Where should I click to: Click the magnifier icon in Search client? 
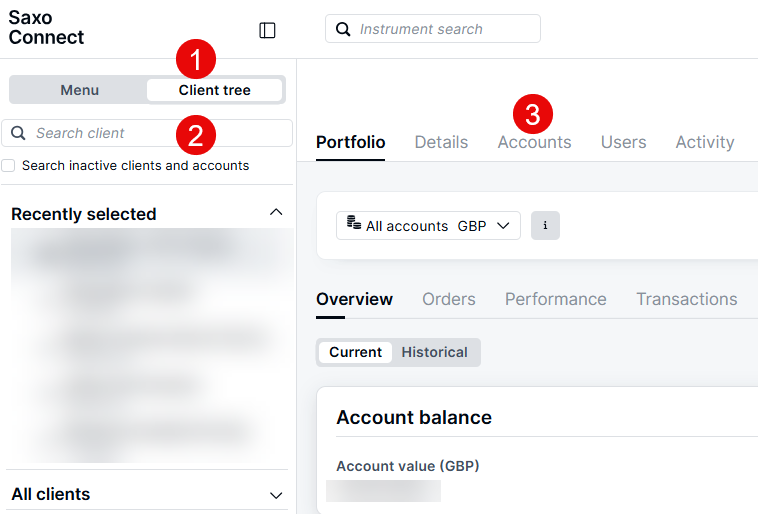pos(18,133)
